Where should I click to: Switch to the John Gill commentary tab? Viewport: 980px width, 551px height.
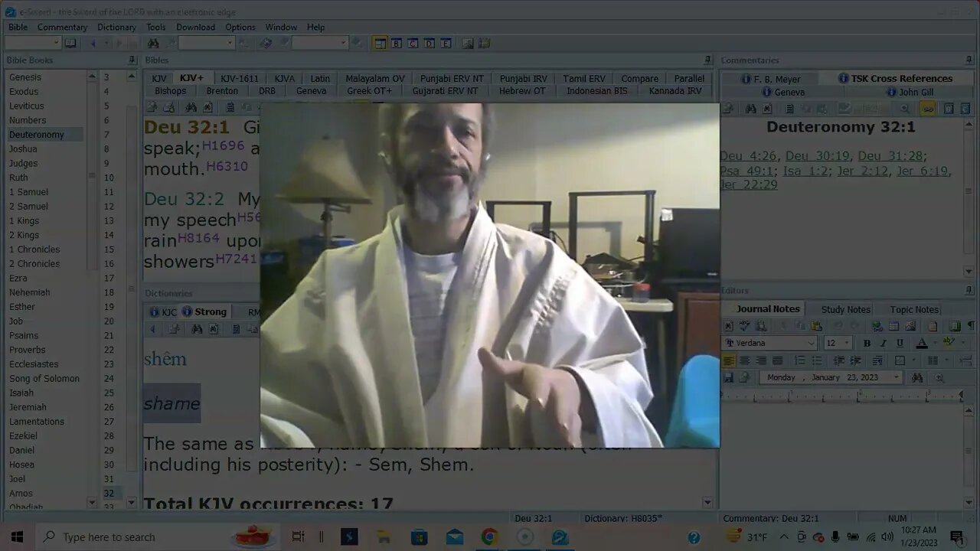pos(910,92)
